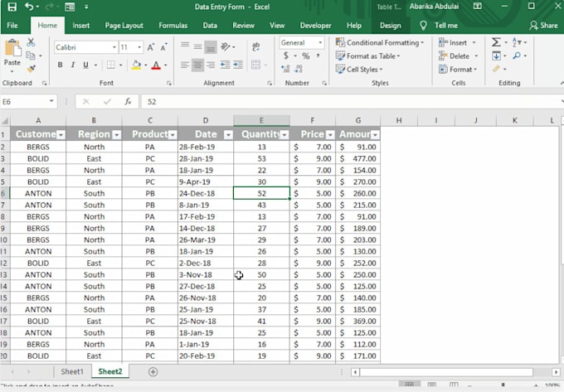Decrease the indent

tap(225, 65)
